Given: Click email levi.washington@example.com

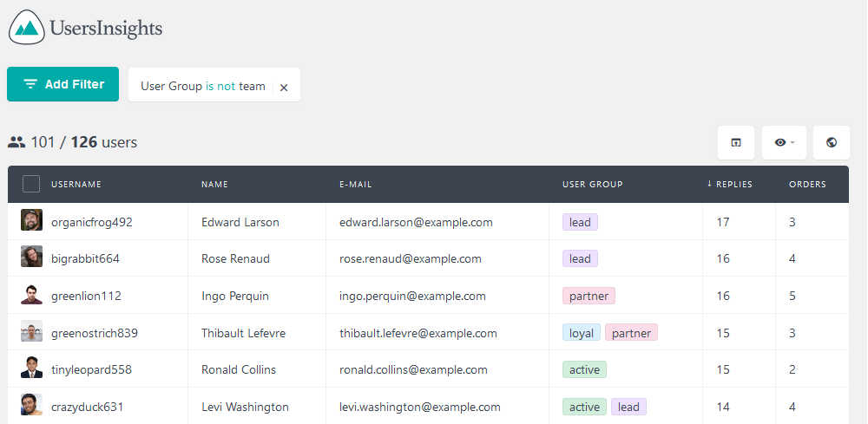Looking at the screenshot, I should (x=420, y=407).
